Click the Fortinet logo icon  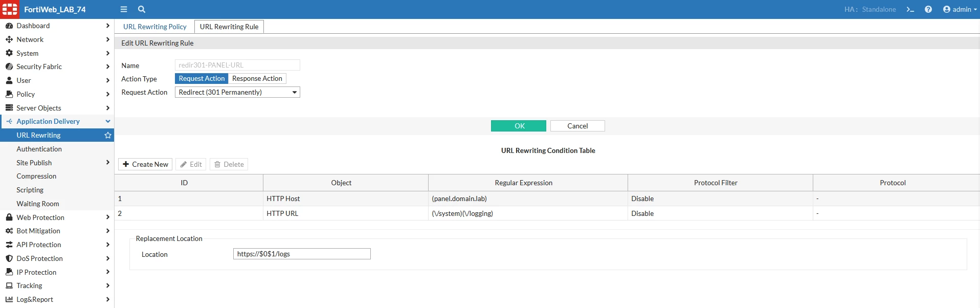pos(10,9)
